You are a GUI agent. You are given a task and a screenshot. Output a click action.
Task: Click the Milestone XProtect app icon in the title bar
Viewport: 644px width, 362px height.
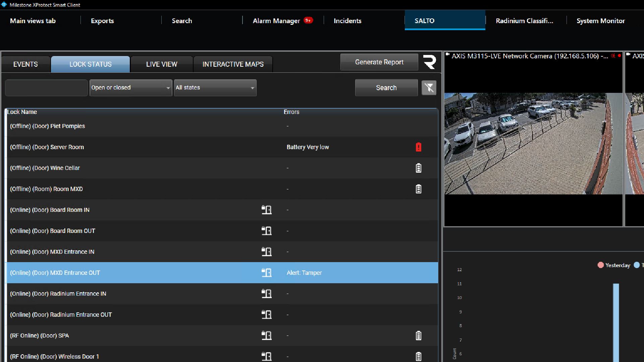(x=4, y=5)
